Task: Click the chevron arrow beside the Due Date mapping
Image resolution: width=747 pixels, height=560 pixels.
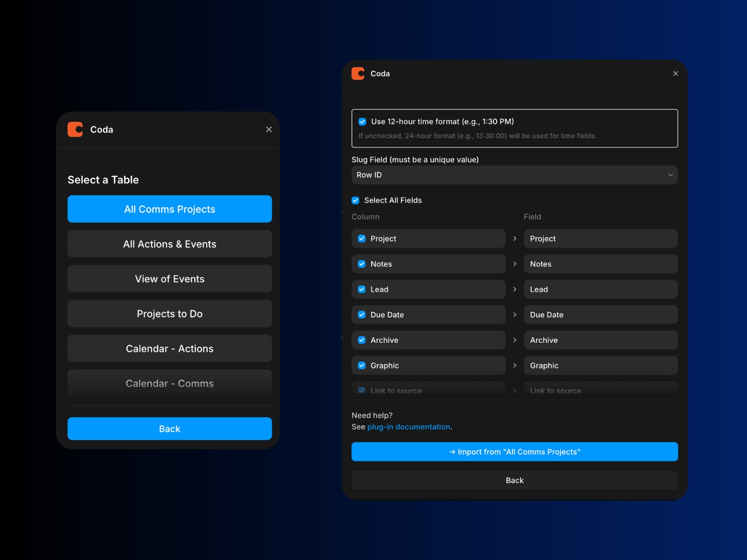Action: point(515,315)
